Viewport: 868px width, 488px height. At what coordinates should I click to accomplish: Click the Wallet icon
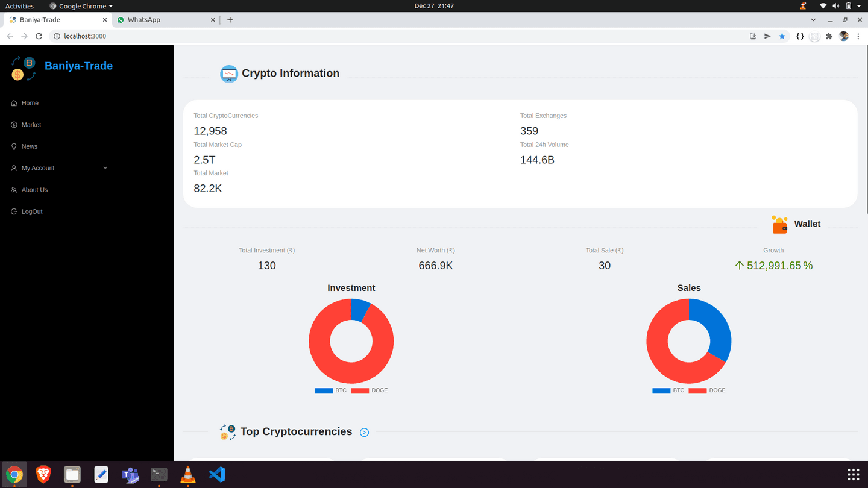click(x=779, y=224)
